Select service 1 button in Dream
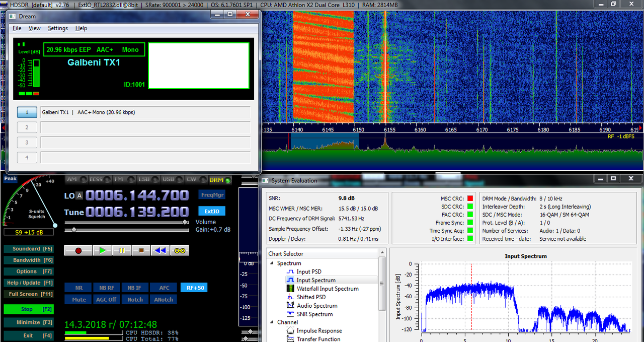The height and width of the screenshot is (342, 644). point(27,112)
